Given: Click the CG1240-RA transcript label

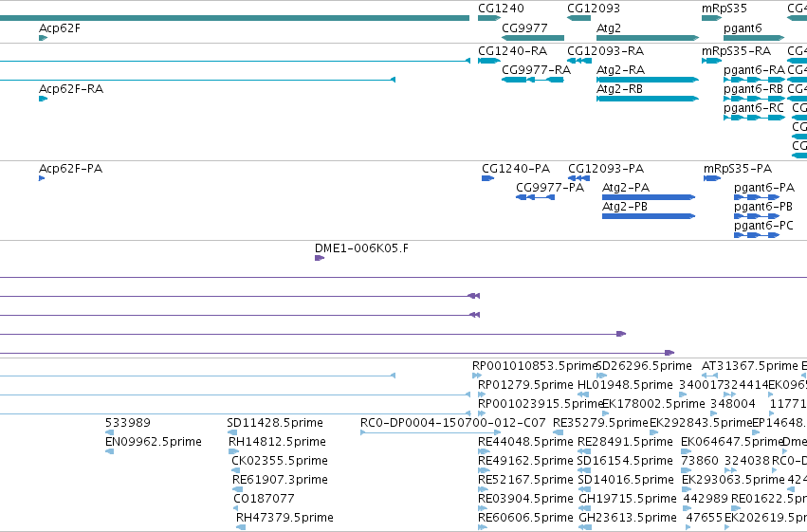Looking at the screenshot, I should click(x=513, y=51).
